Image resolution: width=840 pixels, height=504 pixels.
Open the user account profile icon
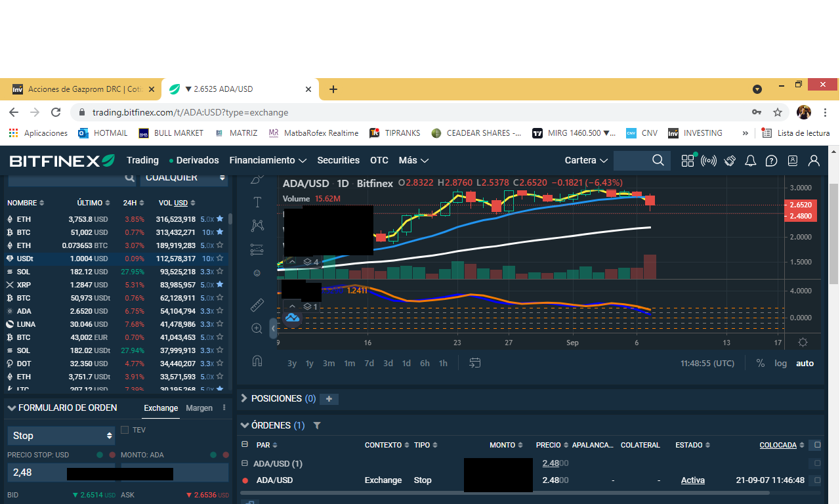(x=814, y=161)
